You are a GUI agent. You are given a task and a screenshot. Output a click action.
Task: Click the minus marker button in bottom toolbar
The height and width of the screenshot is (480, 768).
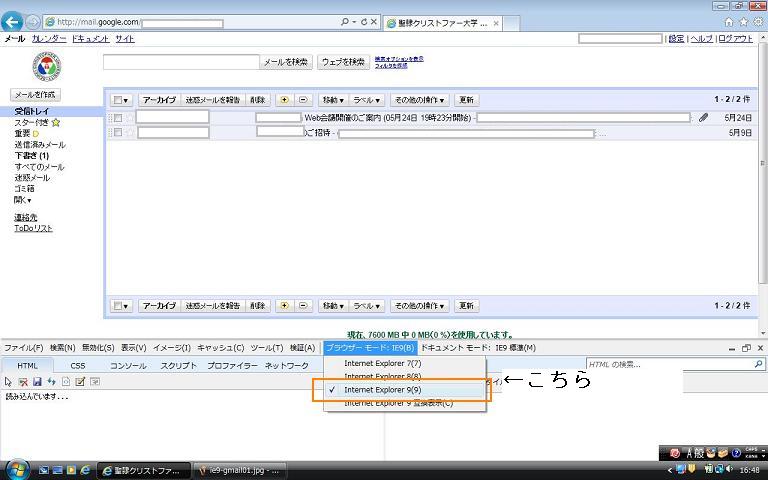pos(303,306)
